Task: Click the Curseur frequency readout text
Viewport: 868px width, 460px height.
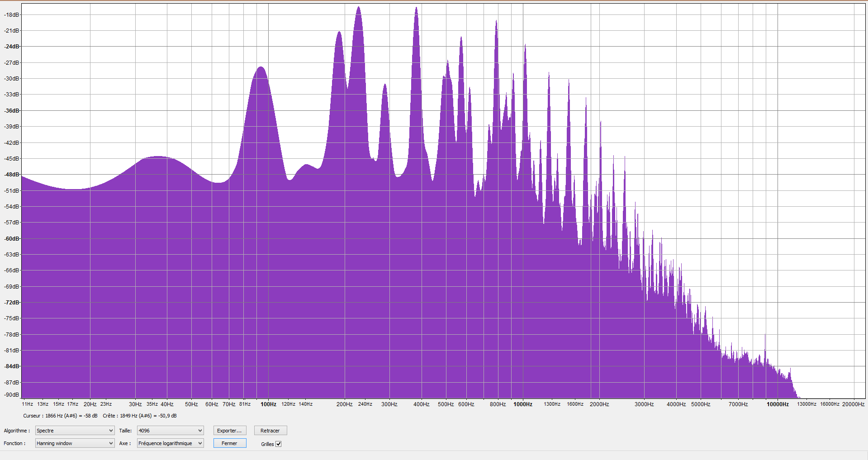Action: coord(60,416)
